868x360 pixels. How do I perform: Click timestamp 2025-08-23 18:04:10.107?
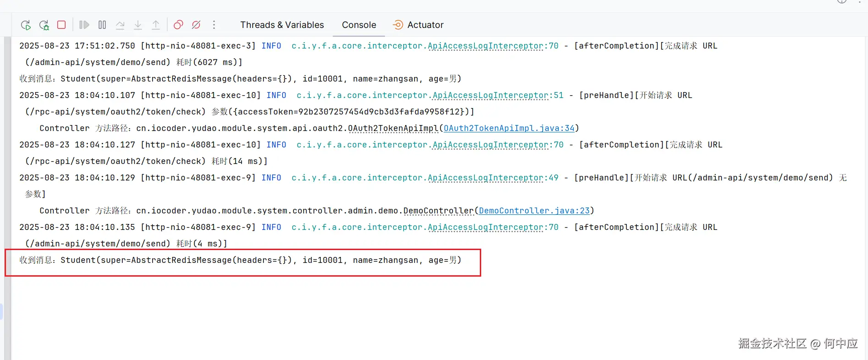[x=77, y=95]
